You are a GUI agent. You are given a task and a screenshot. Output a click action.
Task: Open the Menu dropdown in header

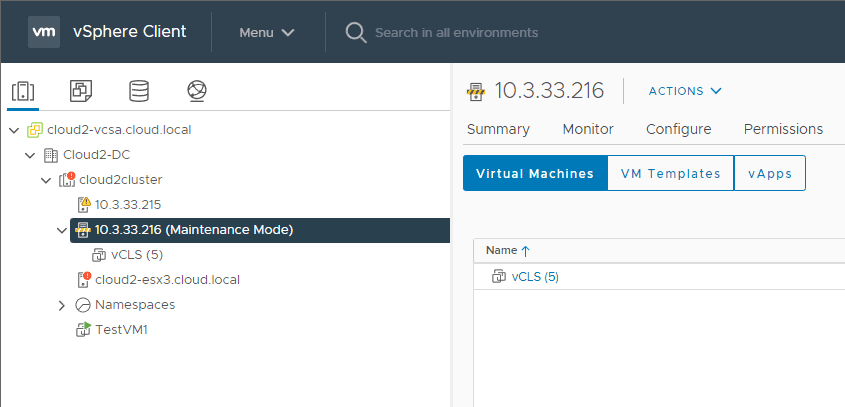click(267, 32)
